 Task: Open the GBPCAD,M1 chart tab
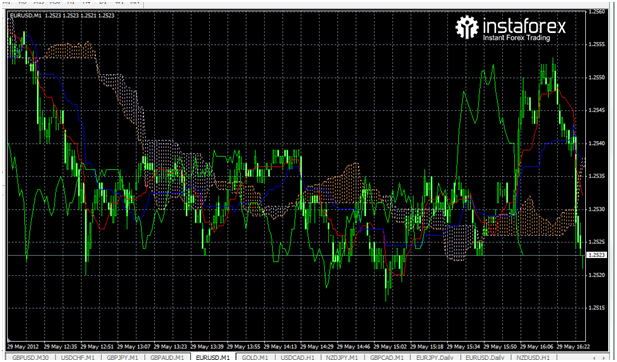point(387,357)
